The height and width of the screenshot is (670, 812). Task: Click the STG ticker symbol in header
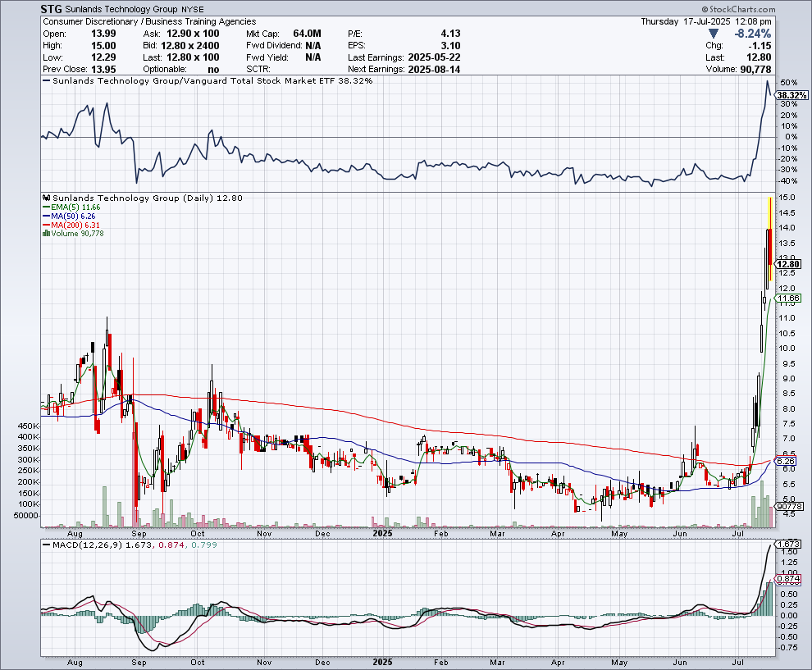click(52, 9)
